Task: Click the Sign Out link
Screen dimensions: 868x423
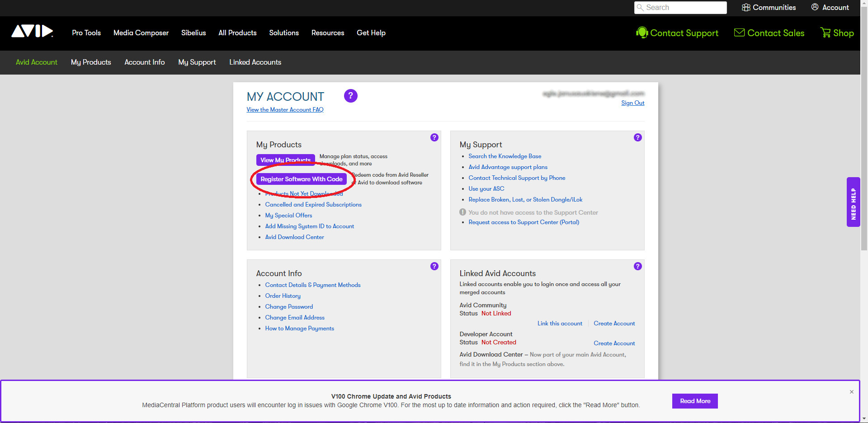Action: 632,103
